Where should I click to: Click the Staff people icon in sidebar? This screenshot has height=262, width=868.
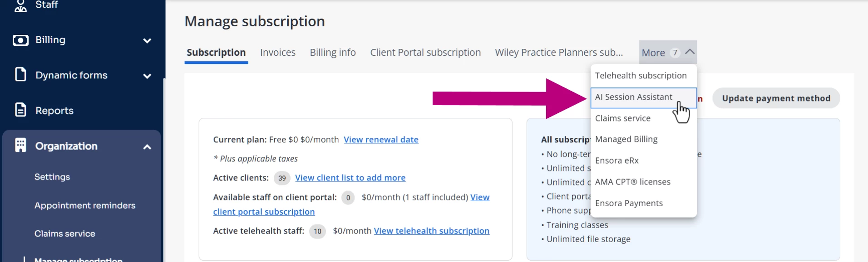20,5
